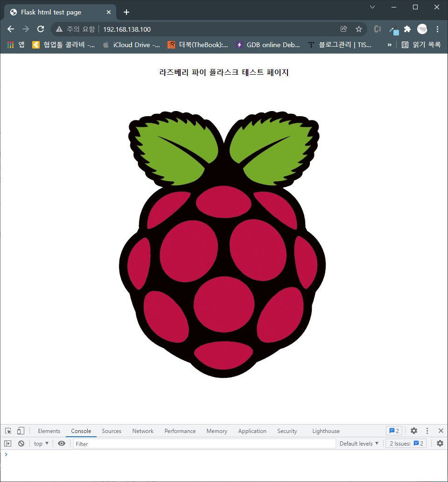Viewport: 448px width, 482px height.
Task: Open the Chrome profile avatar
Action: (422, 29)
